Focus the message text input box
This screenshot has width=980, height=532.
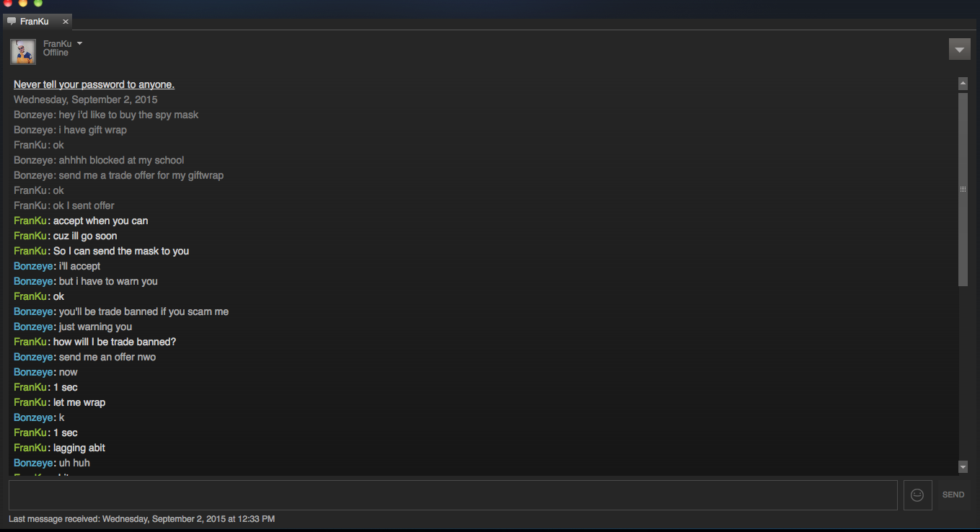pyautogui.click(x=453, y=495)
